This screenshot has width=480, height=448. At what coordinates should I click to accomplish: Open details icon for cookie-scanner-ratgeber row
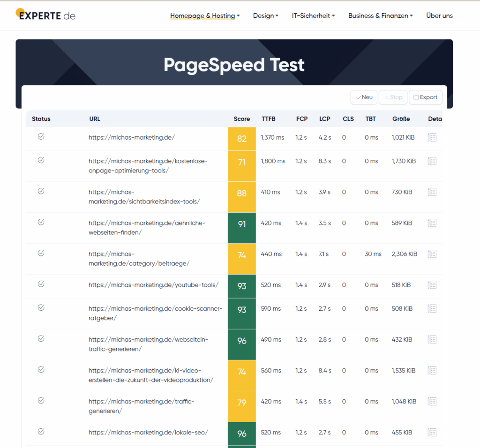click(432, 308)
